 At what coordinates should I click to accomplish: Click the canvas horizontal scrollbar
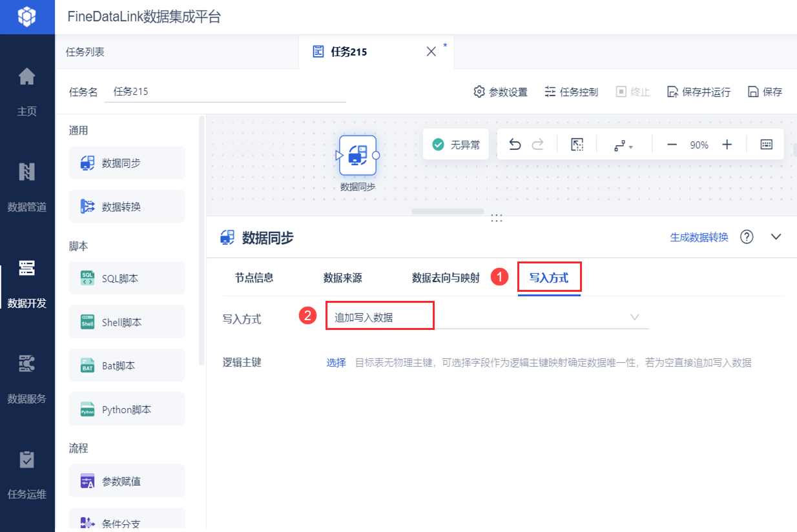[448, 211]
